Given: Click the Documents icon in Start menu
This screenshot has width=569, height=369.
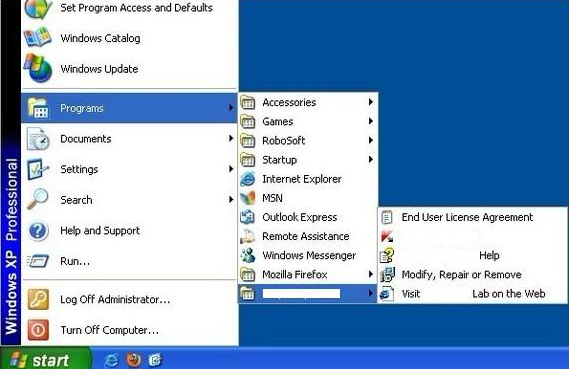Looking at the screenshot, I should pyautogui.click(x=38, y=139).
